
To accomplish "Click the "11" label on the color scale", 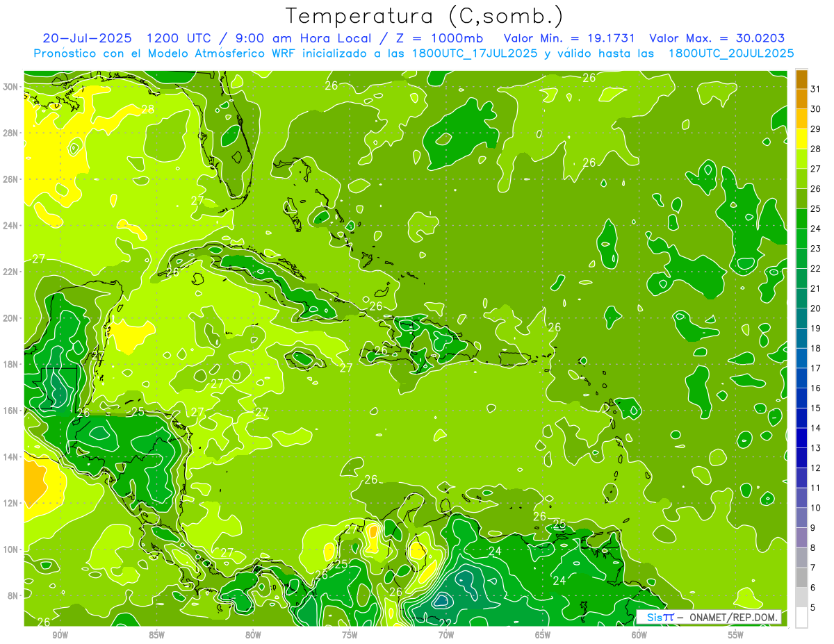I will 816,488.
